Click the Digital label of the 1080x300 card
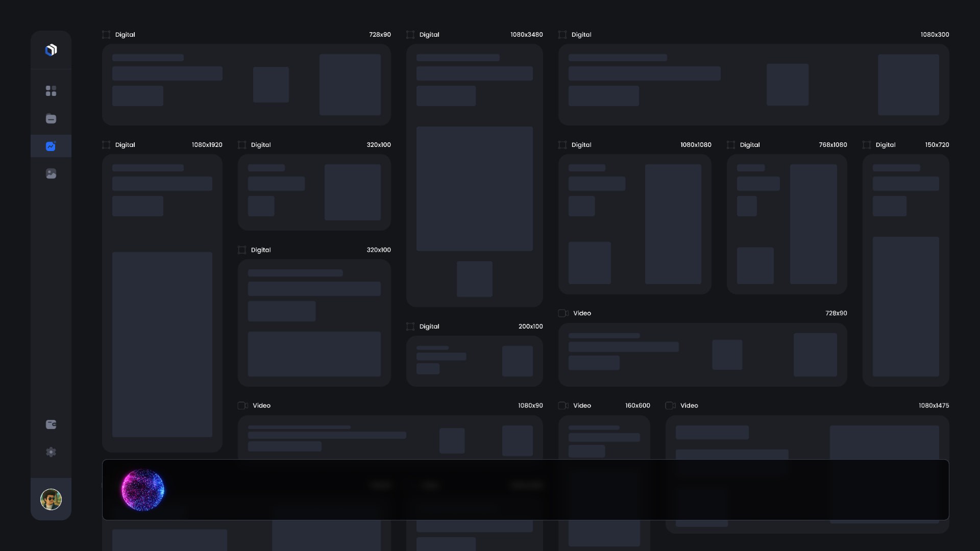Image resolution: width=980 pixels, height=551 pixels. (x=581, y=35)
